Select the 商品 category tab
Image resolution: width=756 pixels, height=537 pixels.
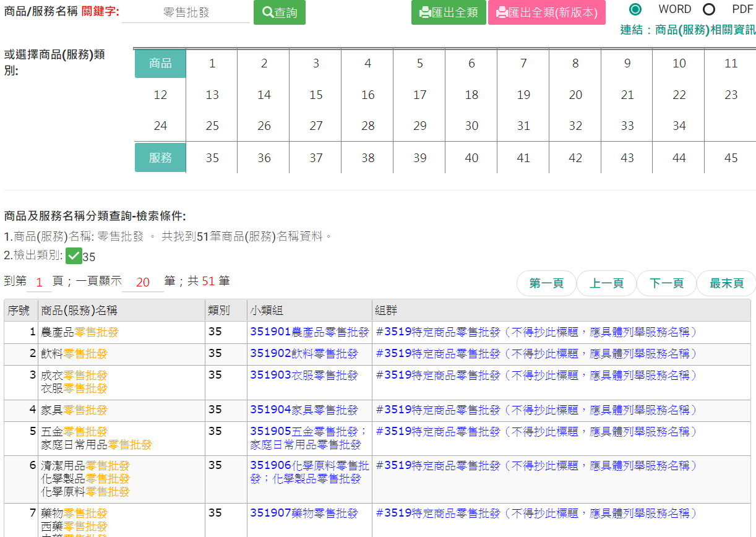[160, 63]
